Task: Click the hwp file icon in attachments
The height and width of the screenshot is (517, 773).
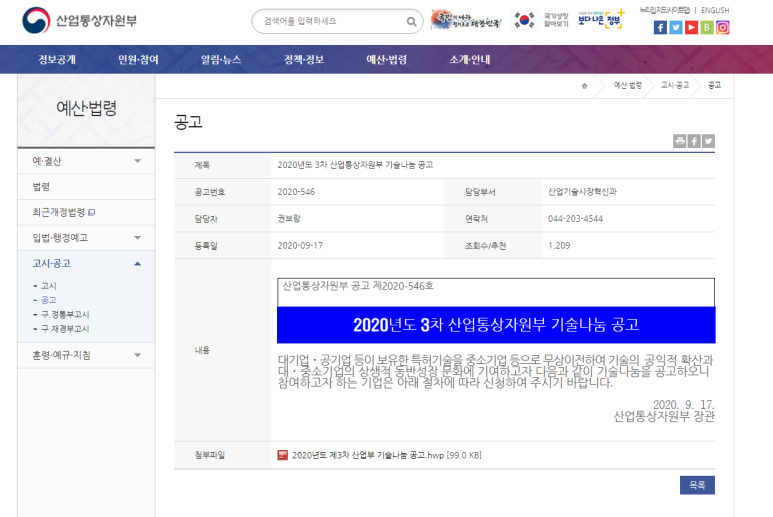Action: 282,455
